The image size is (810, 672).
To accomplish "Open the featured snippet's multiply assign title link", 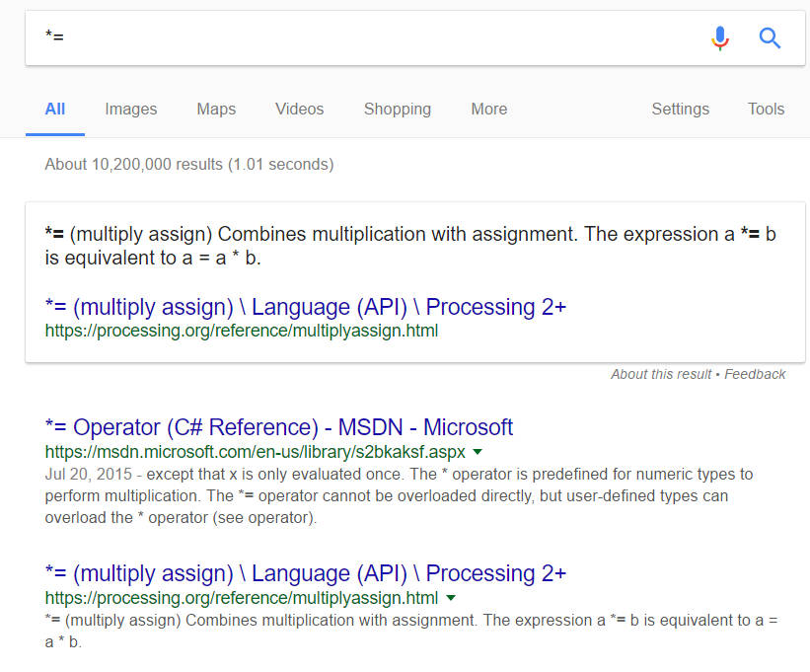I will pos(306,307).
